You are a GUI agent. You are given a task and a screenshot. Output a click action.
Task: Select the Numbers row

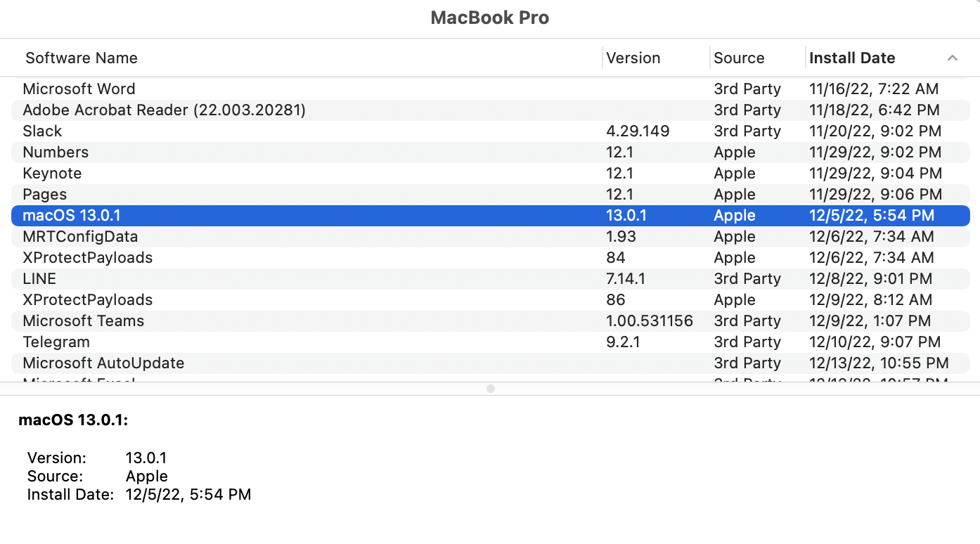[x=491, y=153]
